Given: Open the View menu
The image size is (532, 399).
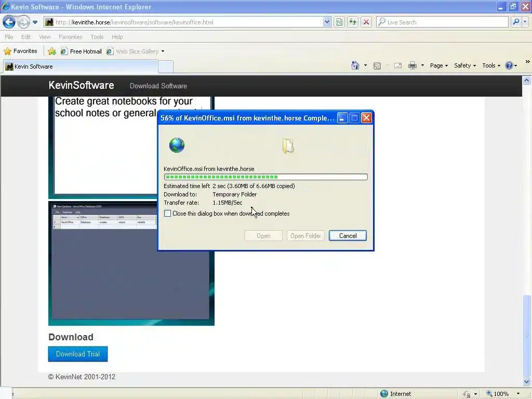Looking at the screenshot, I should coord(45,37).
